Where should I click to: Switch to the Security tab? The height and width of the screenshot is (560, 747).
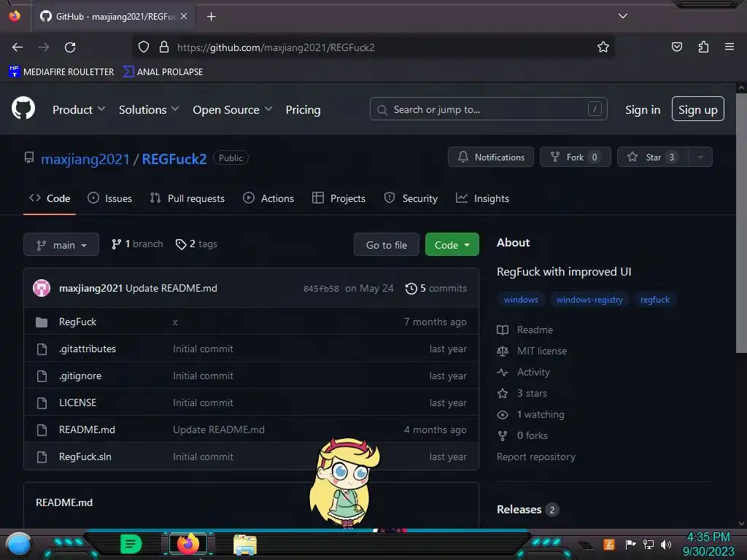pos(411,198)
